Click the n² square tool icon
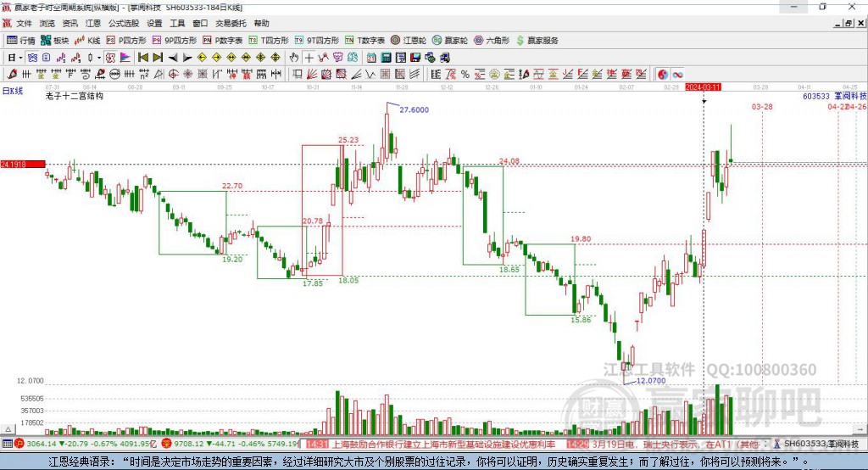Image resolution: width=868 pixels, height=470 pixels. [144, 75]
